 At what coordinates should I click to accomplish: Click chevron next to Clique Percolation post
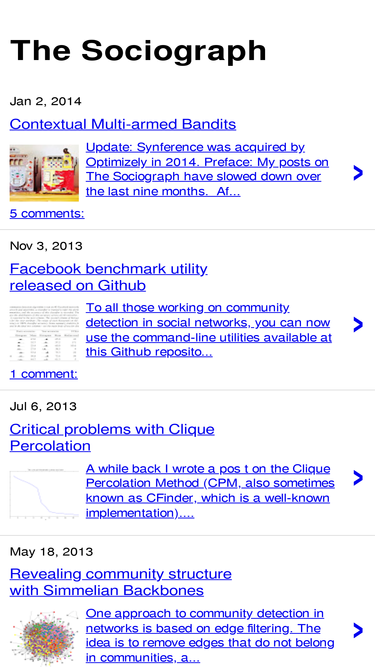(358, 478)
